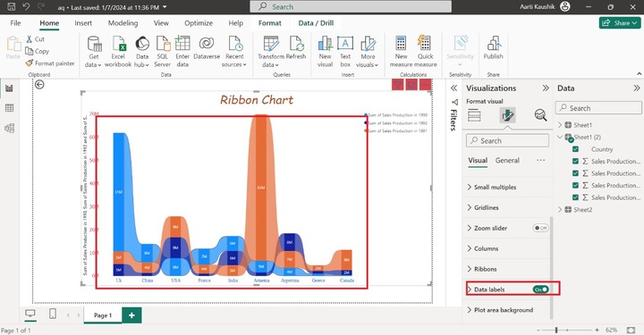Expand Sheet1 table in Data pane
The height and width of the screenshot is (335, 644).
pyautogui.click(x=560, y=125)
